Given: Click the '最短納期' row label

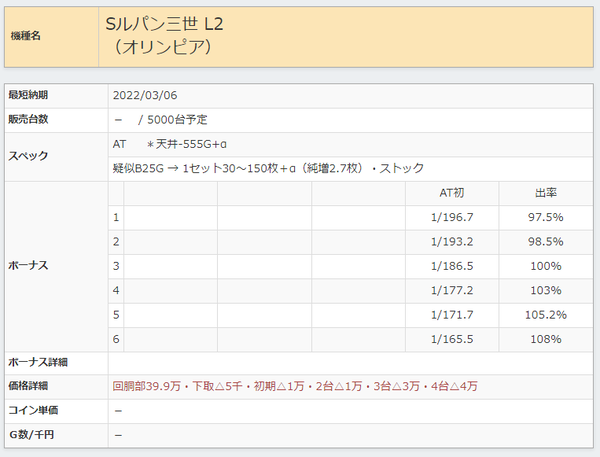Looking at the screenshot, I should tap(28, 95).
